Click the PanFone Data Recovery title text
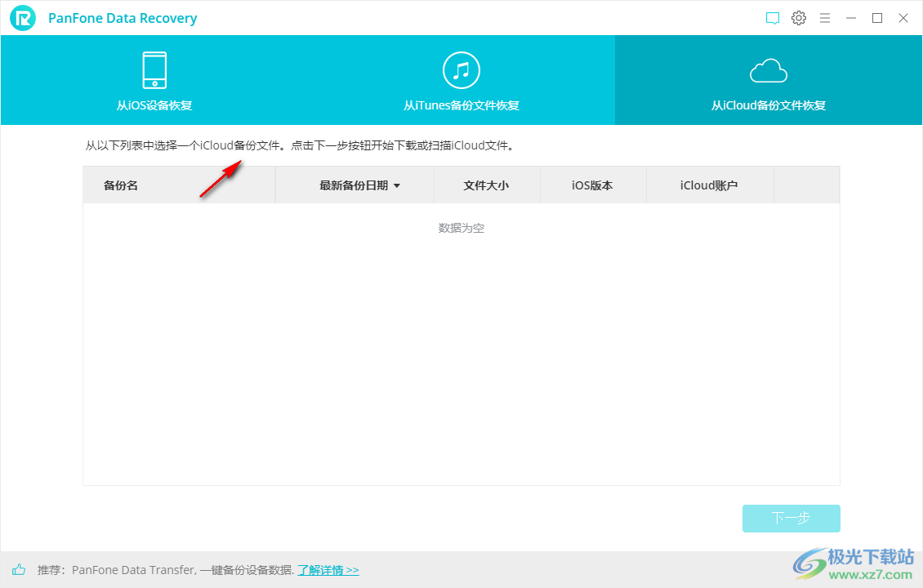Screen dimensions: 923x588 (x=123, y=18)
